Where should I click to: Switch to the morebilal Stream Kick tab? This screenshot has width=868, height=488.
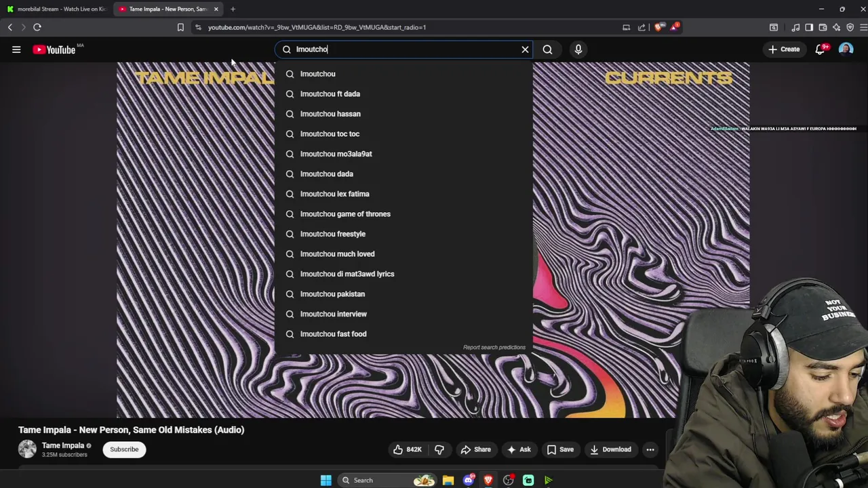pos(56,9)
